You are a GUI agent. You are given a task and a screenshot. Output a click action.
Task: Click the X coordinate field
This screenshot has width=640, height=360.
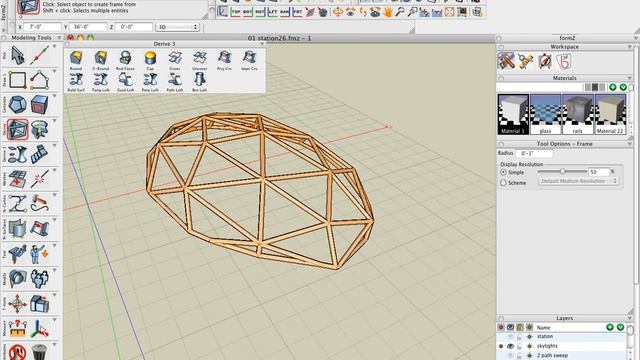tap(42, 27)
